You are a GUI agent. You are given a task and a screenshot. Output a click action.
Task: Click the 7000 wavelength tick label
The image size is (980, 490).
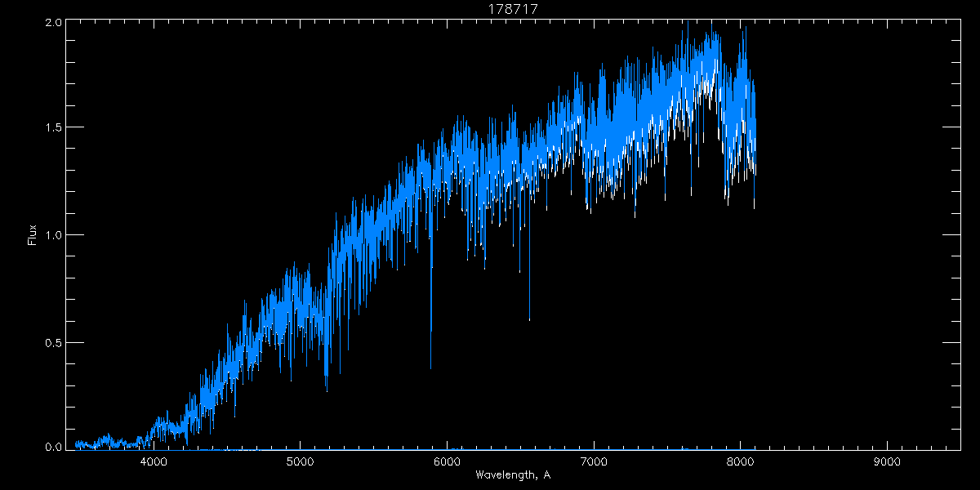pos(594,461)
